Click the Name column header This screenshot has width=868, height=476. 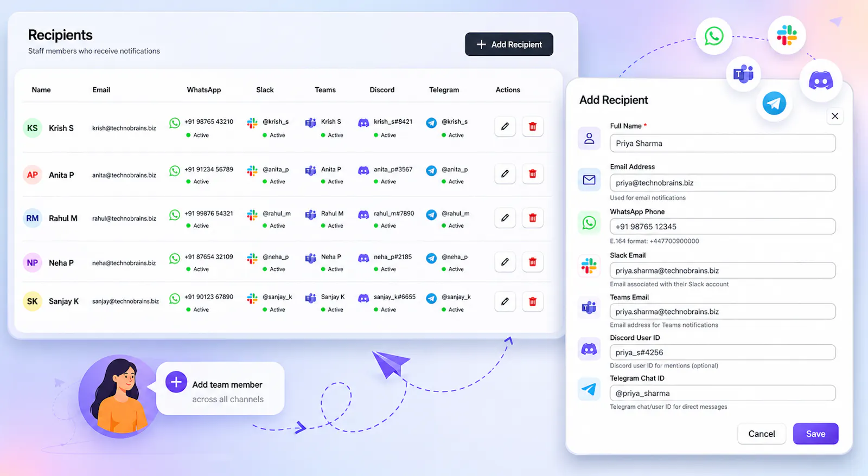pos(41,90)
